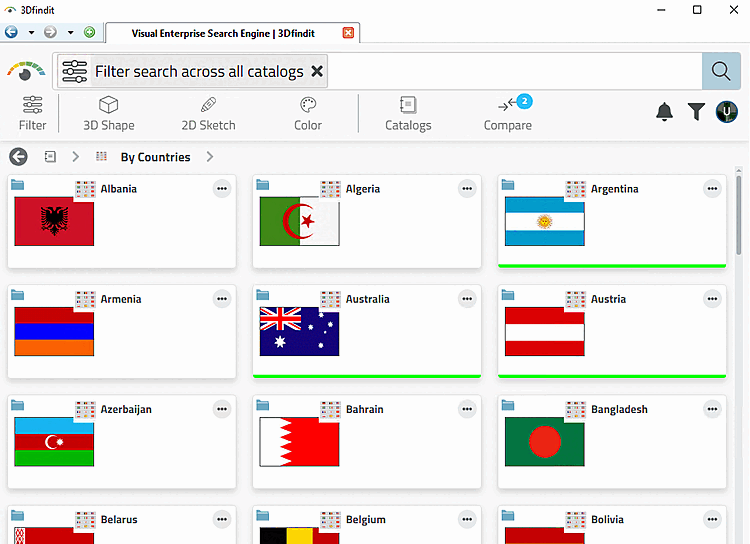Screen dimensions: 750x544
Task: Select the 2D Sketch search tool
Action: (208, 113)
